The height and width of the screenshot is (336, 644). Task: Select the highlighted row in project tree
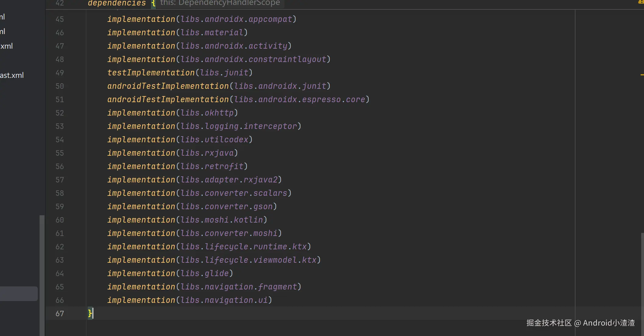click(18, 294)
